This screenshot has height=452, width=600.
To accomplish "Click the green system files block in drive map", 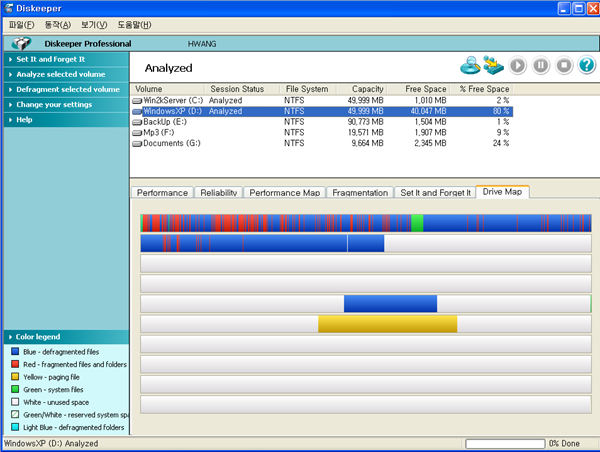I will (x=417, y=223).
